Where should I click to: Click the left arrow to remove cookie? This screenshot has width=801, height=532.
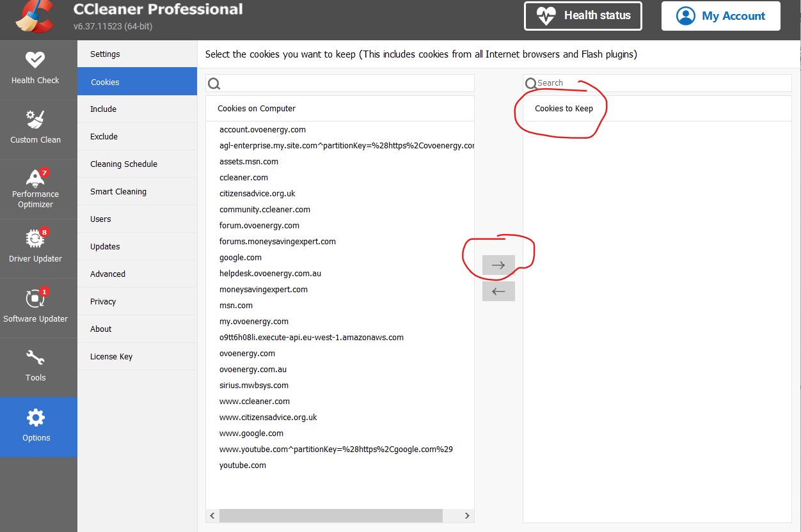498,291
